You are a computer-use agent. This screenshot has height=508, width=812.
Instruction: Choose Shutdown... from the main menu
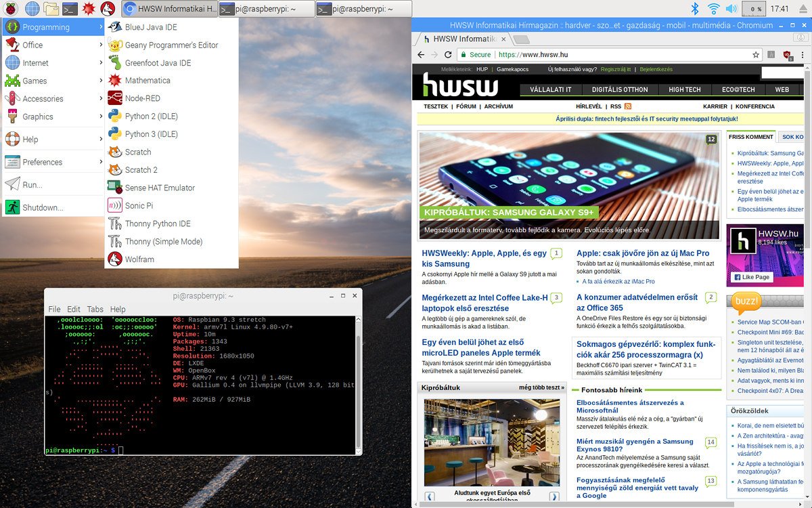53,207
